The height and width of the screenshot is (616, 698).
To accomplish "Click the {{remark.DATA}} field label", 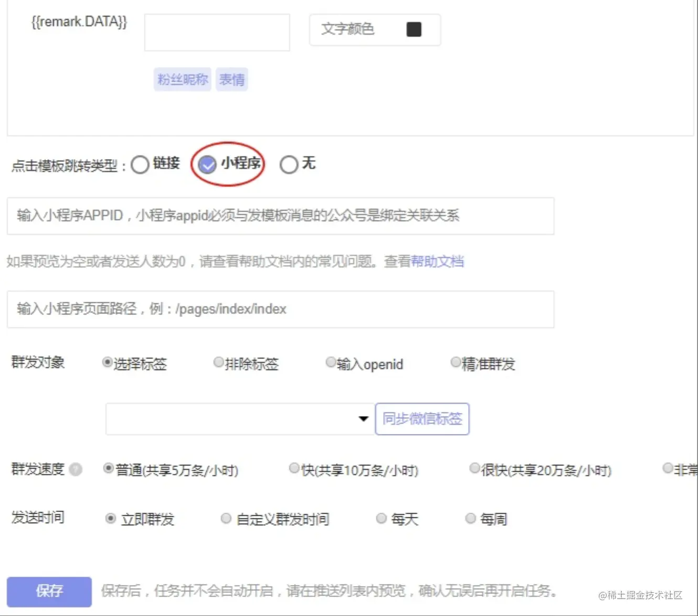I will coord(79,22).
